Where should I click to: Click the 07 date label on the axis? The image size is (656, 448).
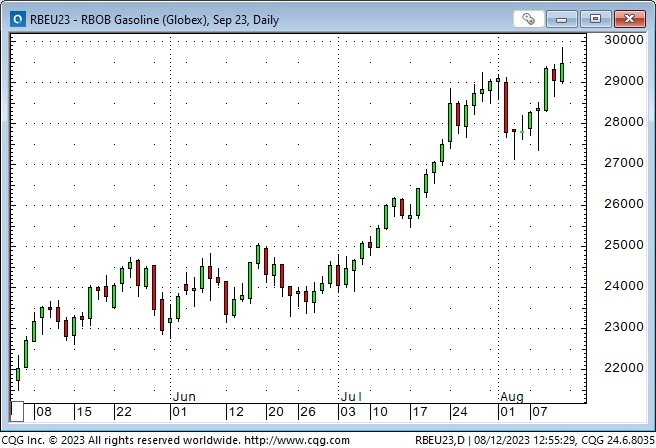tap(540, 412)
